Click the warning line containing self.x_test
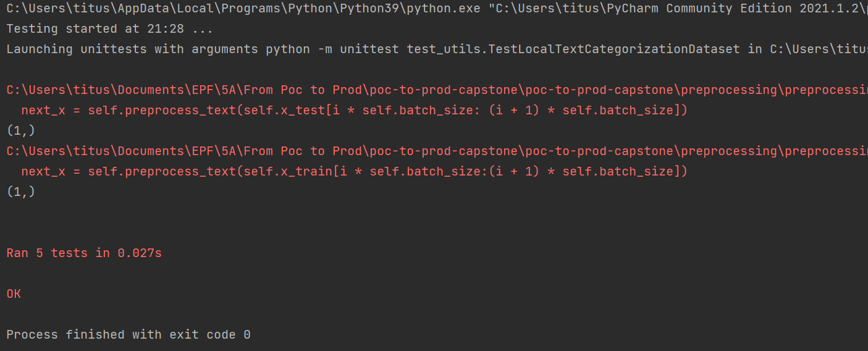This screenshot has width=868, height=351. [x=354, y=111]
